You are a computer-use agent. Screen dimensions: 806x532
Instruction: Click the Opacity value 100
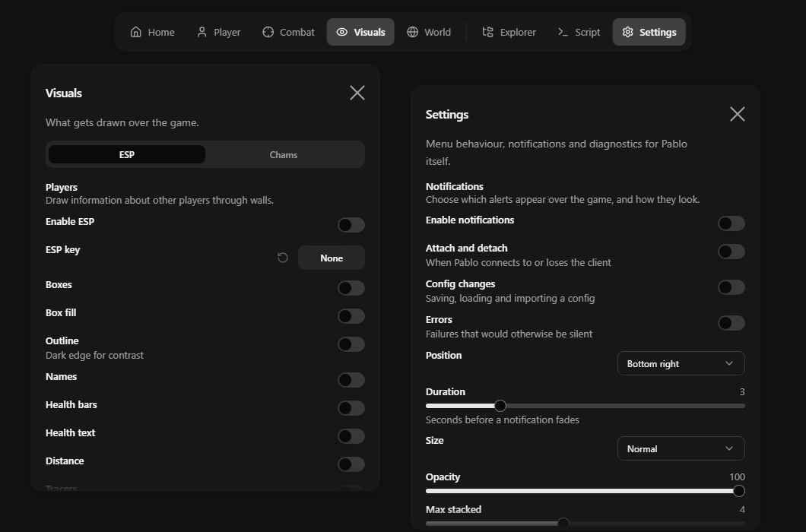tap(737, 477)
